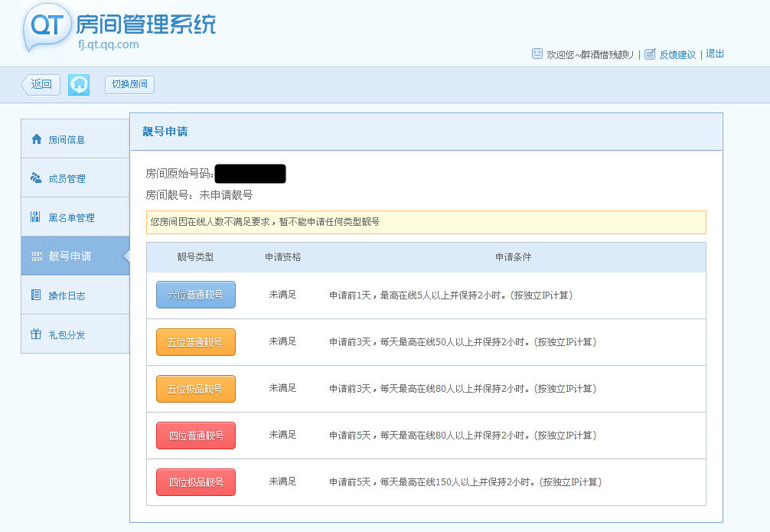Click 未满足 in the 四位普通靓号 row
Screen dimensions: 770x532
pyautogui.click(x=283, y=435)
